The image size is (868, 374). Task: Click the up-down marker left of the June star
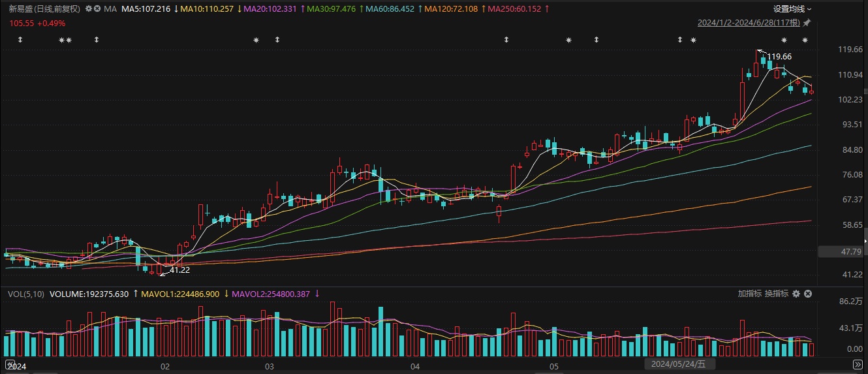(680, 40)
